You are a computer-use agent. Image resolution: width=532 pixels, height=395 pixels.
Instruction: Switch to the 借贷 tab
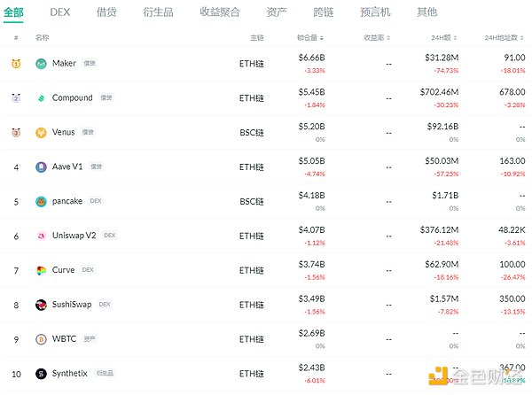[x=106, y=12]
